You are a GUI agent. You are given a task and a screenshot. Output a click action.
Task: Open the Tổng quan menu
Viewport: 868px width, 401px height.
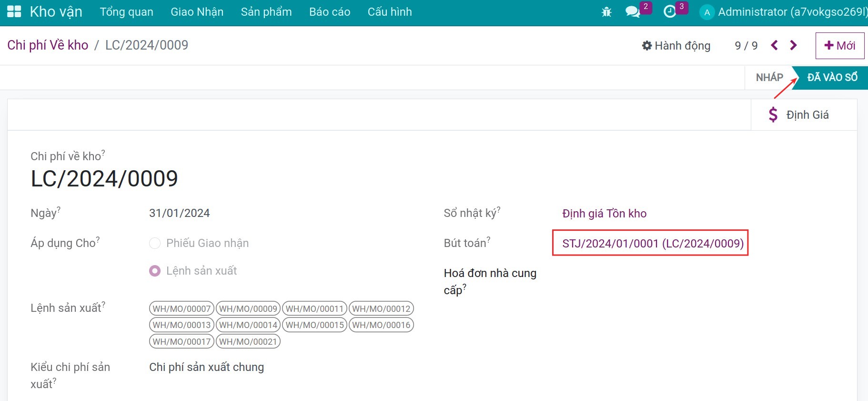pyautogui.click(x=127, y=12)
